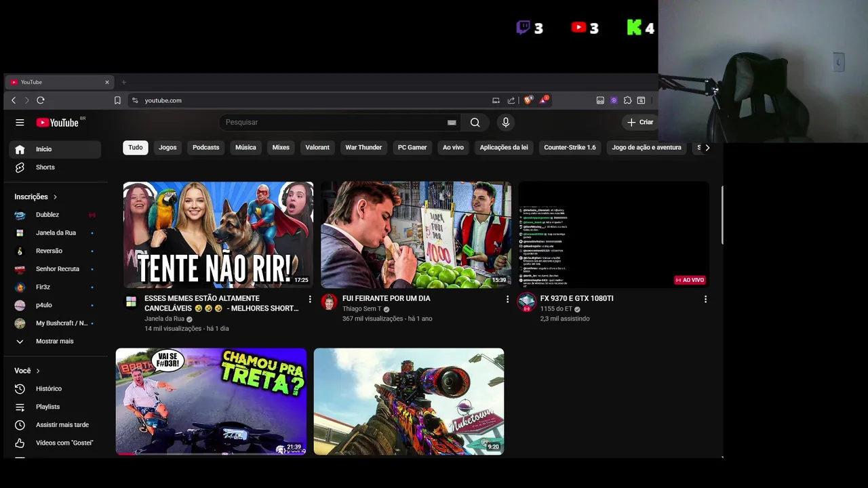The height and width of the screenshot is (488, 868).
Task: Open the browser extensions puzzle icon
Action: 627,100
